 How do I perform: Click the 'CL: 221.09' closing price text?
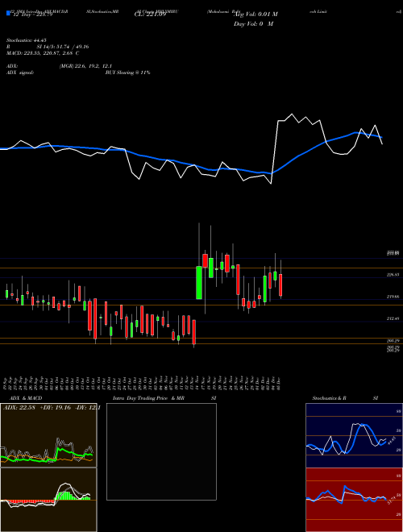pos(150,15)
